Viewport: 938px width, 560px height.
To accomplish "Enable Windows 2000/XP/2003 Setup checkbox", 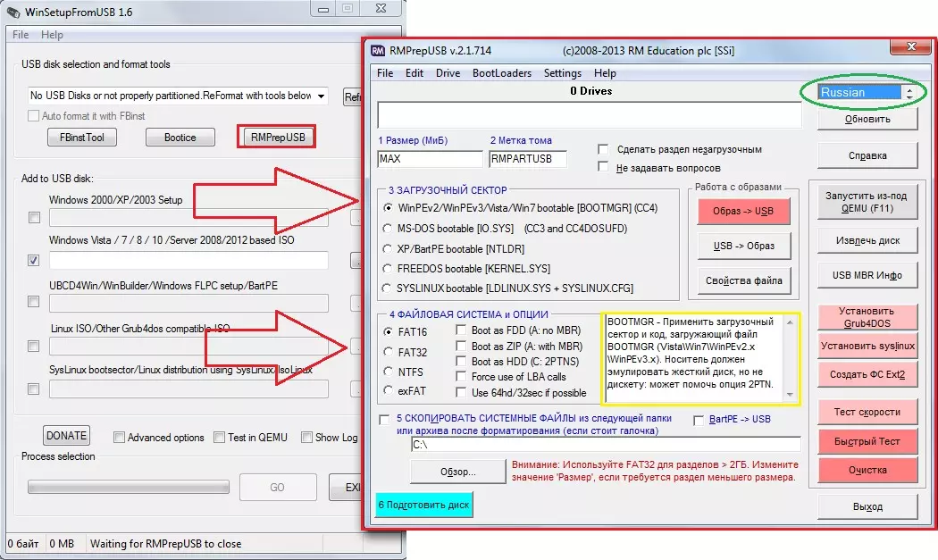I will click(34, 217).
